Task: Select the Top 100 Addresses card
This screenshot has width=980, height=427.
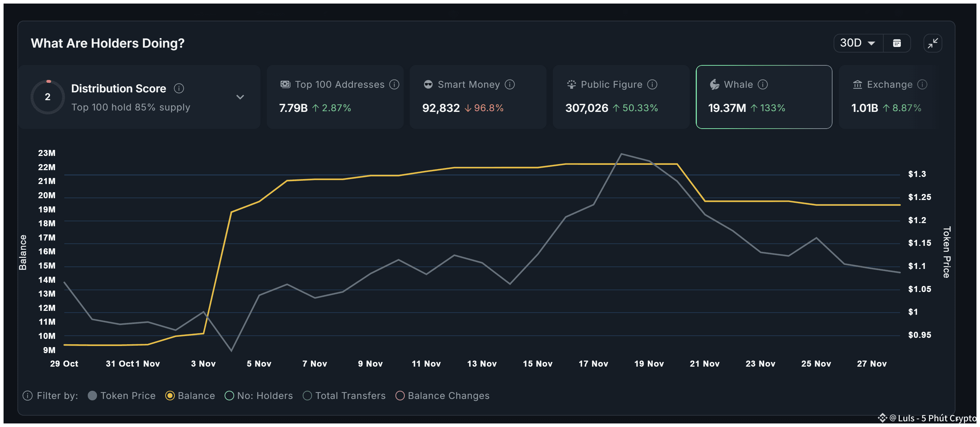Action: point(335,97)
